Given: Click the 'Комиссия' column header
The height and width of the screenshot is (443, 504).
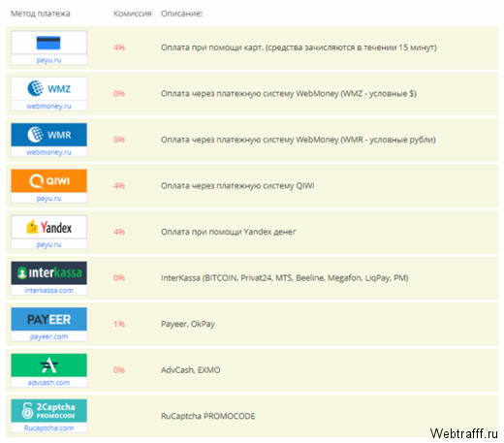Looking at the screenshot, I should point(133,14).
